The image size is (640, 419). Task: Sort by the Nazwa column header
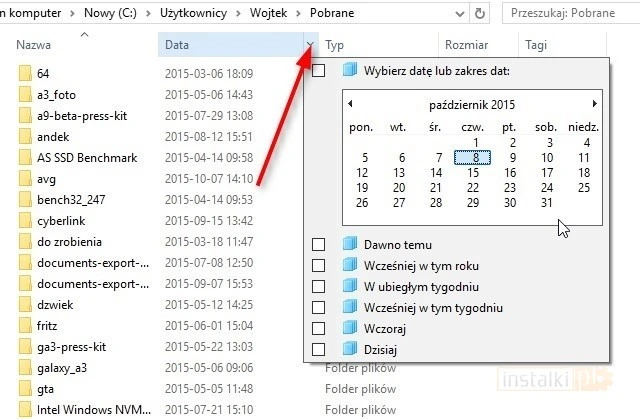tap(35, 46)
